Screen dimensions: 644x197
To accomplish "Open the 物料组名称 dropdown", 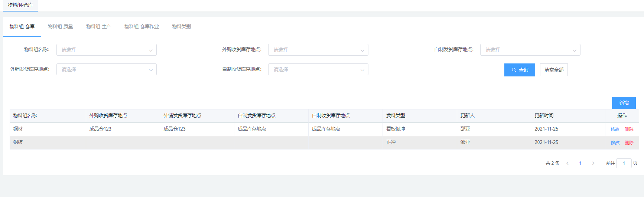I will click(x=106, y=50).
